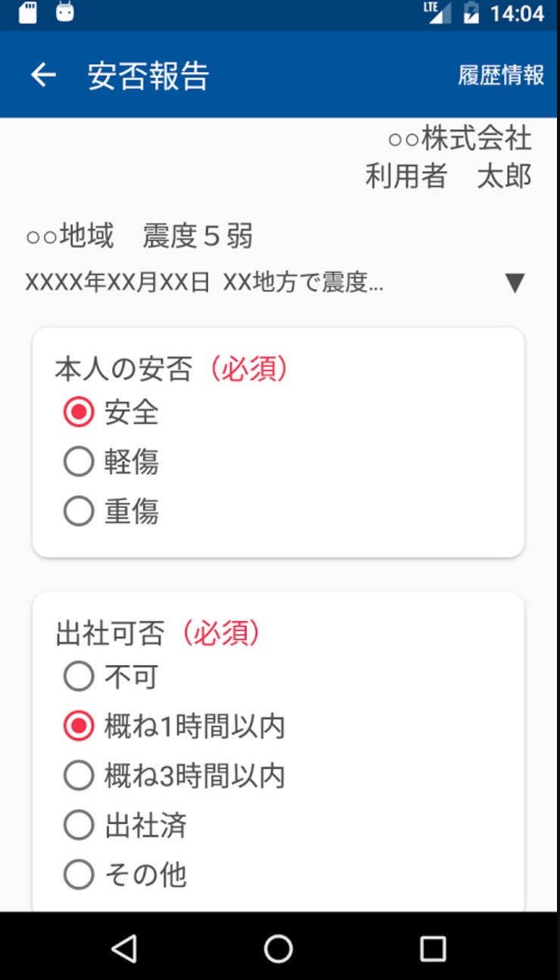The width and height of the screenshot is (560, 980).
Task: Tap the back arrow in header
Action: click(x=43, y=75)
